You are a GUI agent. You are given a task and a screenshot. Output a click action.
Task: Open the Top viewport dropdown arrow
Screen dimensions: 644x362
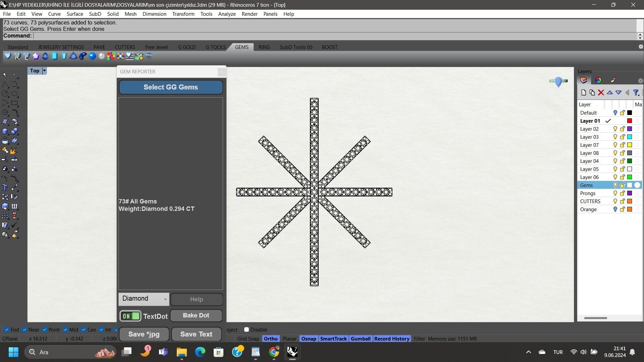point(44,71)
